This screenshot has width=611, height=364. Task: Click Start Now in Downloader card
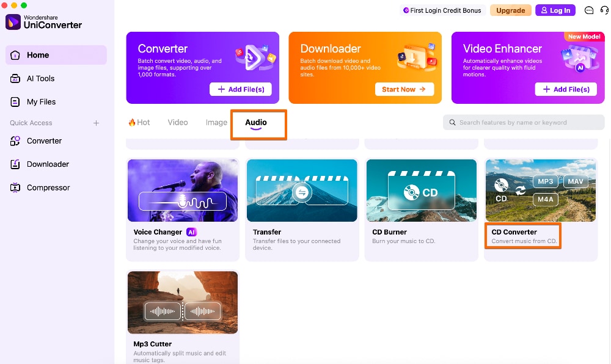pyautogui.click(x=404, y=89)
